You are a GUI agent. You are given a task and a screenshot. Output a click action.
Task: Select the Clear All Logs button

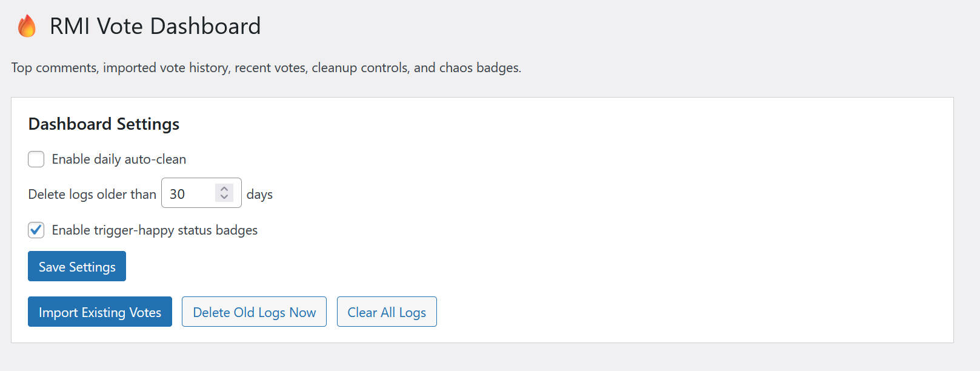(387, 312)
